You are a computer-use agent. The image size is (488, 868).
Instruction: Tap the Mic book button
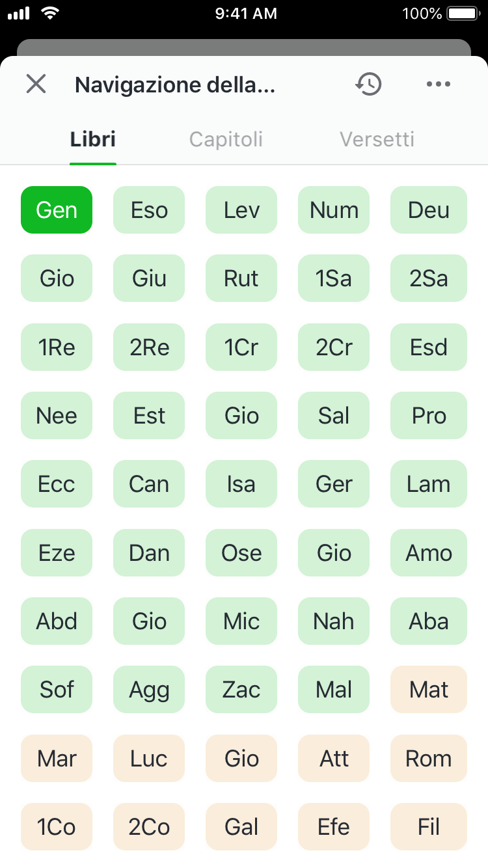(x=241, y=621)
